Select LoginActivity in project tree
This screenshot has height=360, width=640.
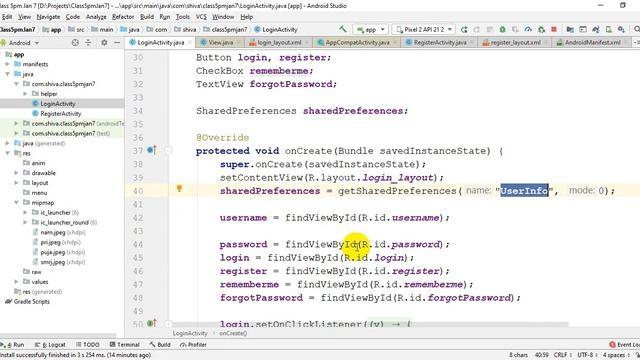[58, 104]
